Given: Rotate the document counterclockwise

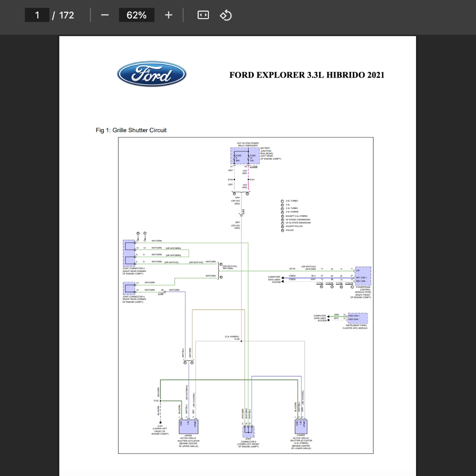Looking at the screenshot, I should click(226, 15).
